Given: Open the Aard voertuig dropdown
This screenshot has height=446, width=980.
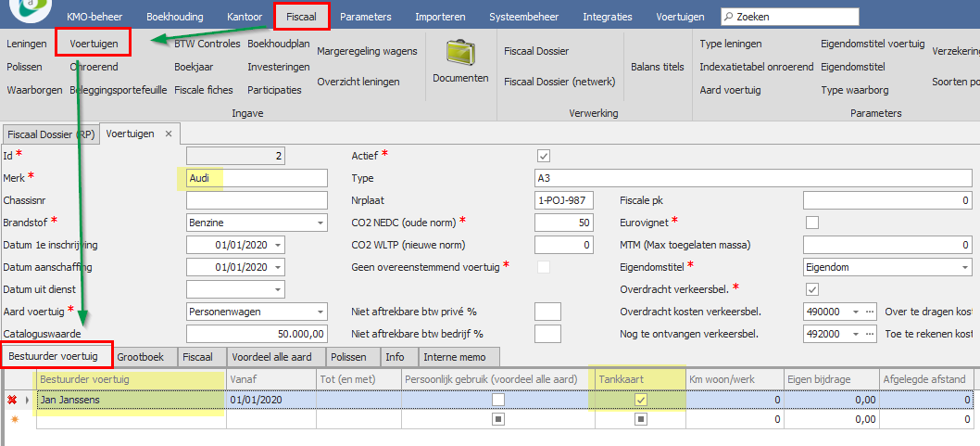Looking at the screenshot, I should 320,312.
